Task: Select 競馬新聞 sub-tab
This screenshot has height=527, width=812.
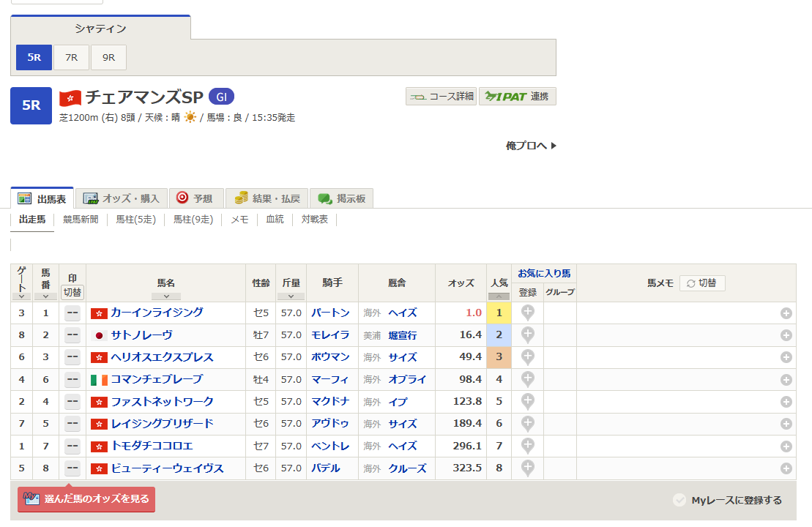Action: tap(81, 220)
